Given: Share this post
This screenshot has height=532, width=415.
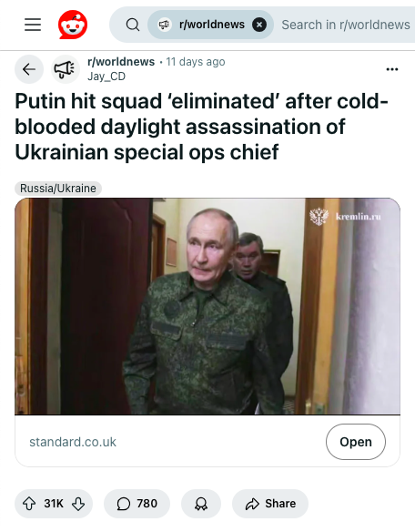Looking at the screenshot, I should click(x=270, y=504).
